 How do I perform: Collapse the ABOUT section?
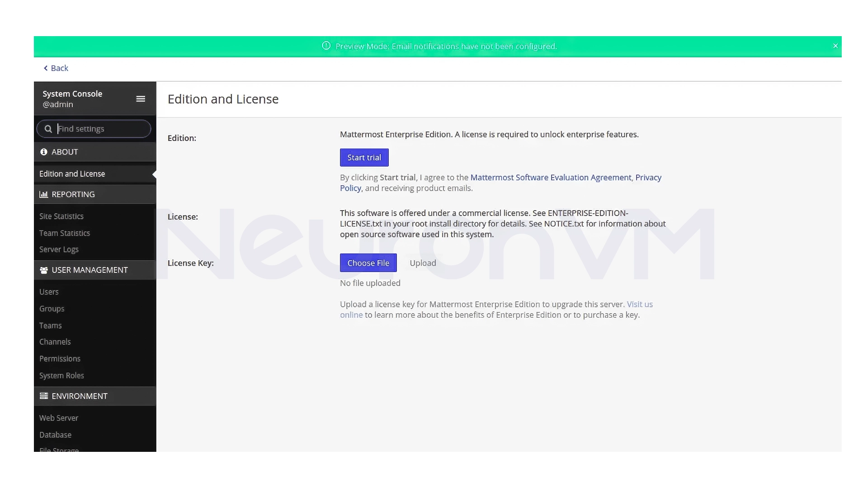click(x=65, y=152)
